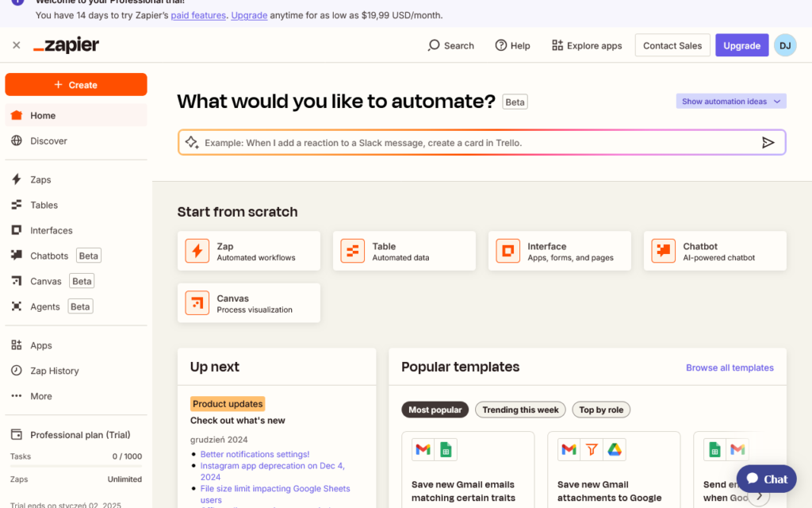Open the Chat support widget

click(767, 479)
